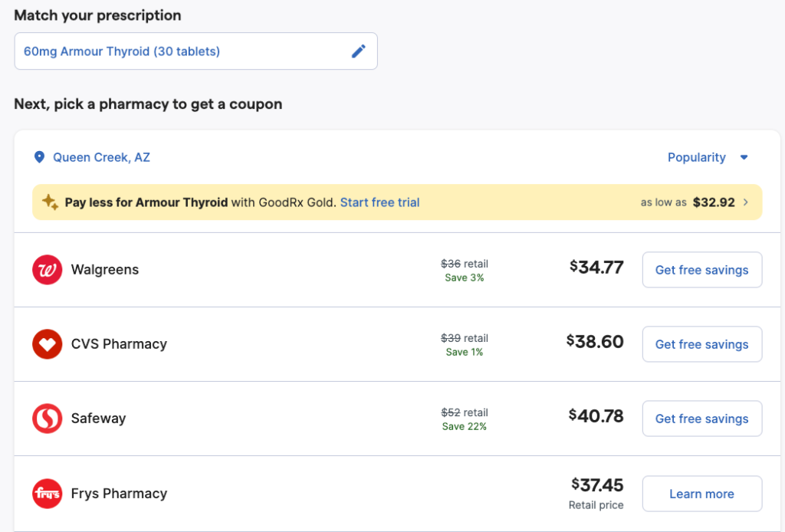Get free savings for Safeway
This screenshot has height=532, width=785.
coord(701,419)
